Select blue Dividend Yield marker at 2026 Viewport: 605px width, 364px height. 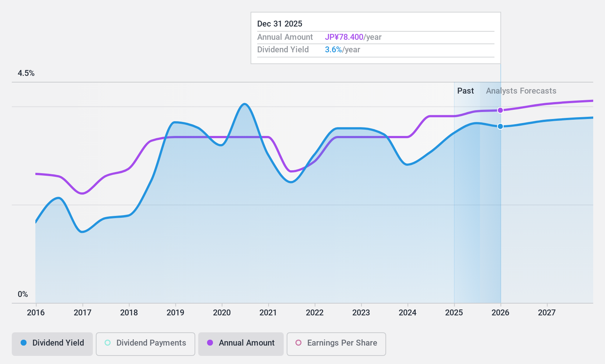[x=500, y=126]
